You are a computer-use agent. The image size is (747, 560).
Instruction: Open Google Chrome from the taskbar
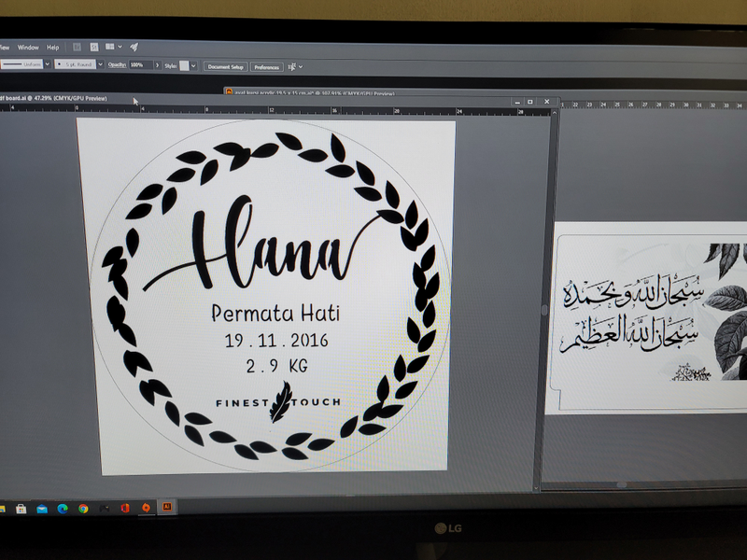coord(83,509)
